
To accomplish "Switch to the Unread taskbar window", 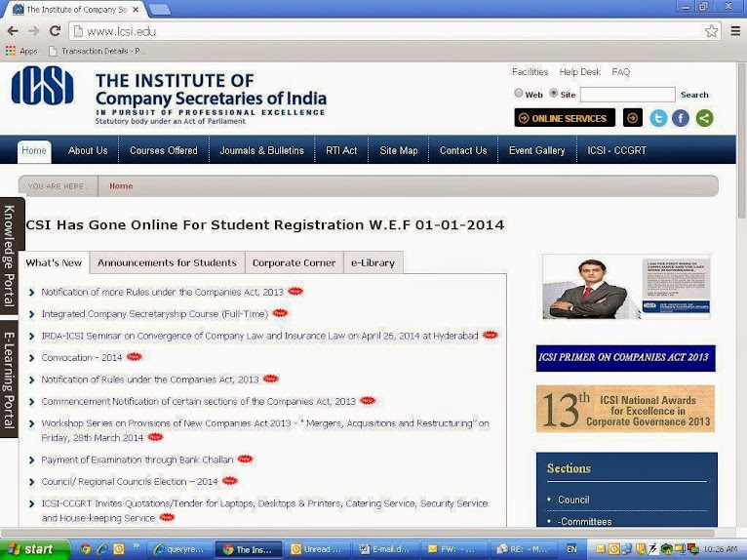I will pos(317,549).
